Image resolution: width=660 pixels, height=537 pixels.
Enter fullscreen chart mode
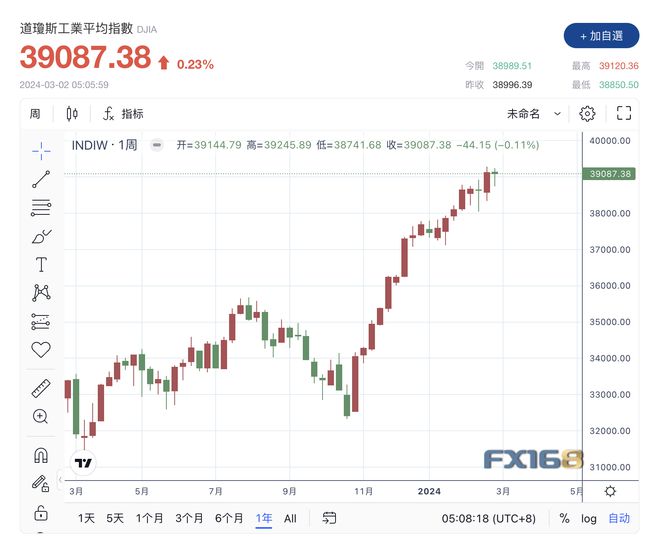coord(624,113)
